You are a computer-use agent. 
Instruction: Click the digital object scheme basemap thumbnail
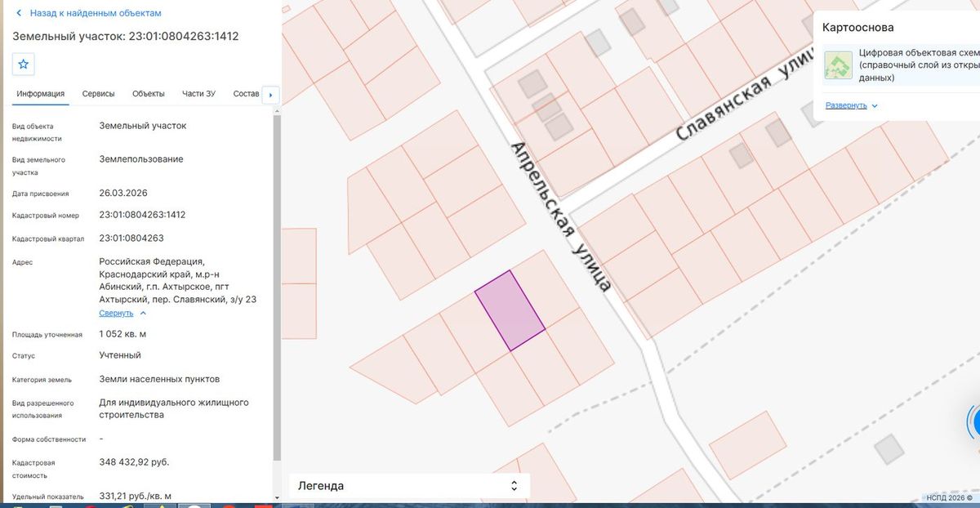tap(837, 66)
